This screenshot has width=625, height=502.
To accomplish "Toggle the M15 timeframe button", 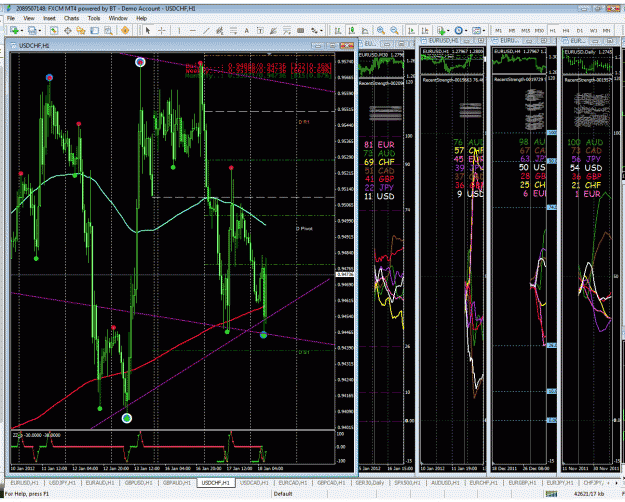I will 525,30.
